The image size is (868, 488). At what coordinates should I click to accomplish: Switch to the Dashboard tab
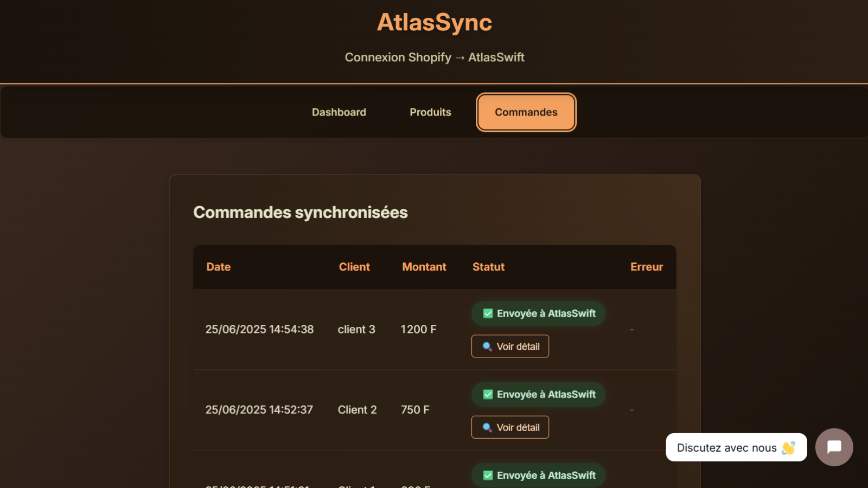point(339,112)
